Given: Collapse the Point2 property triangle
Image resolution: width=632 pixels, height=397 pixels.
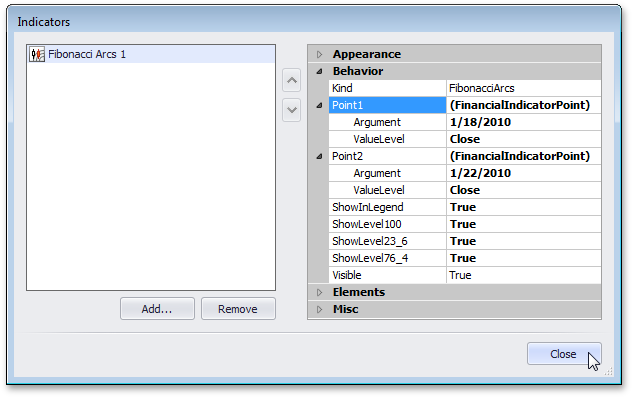Looking at the screenshot, I should [x=319, y=156].
